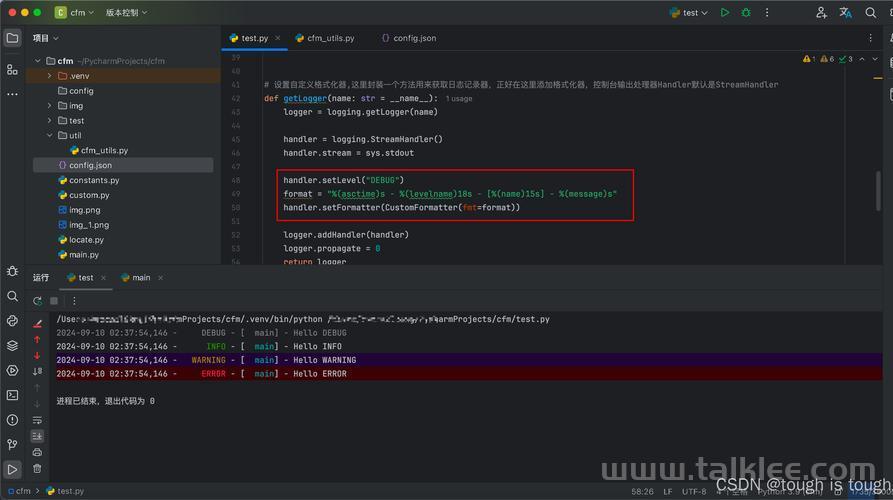Image resolution: width=893 pixels, height=500 pixels.
Task: Open the Run tool window icon
Action: (x=12, y=469)
